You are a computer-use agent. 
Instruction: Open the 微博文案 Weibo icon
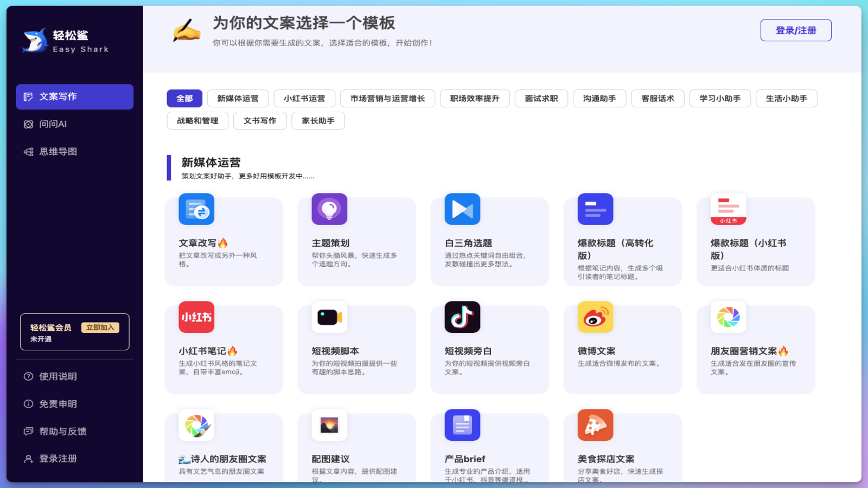coord(595,317)
